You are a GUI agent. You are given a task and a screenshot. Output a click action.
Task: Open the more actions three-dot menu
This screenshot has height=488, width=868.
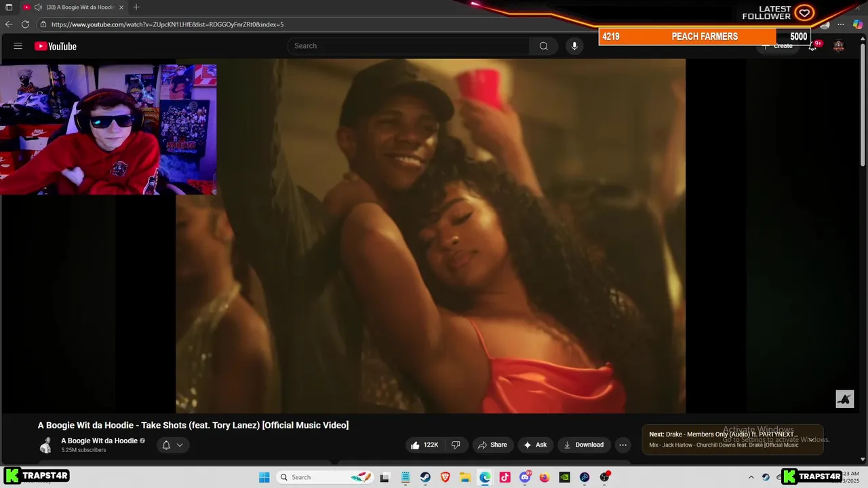(x=623, y=445)
